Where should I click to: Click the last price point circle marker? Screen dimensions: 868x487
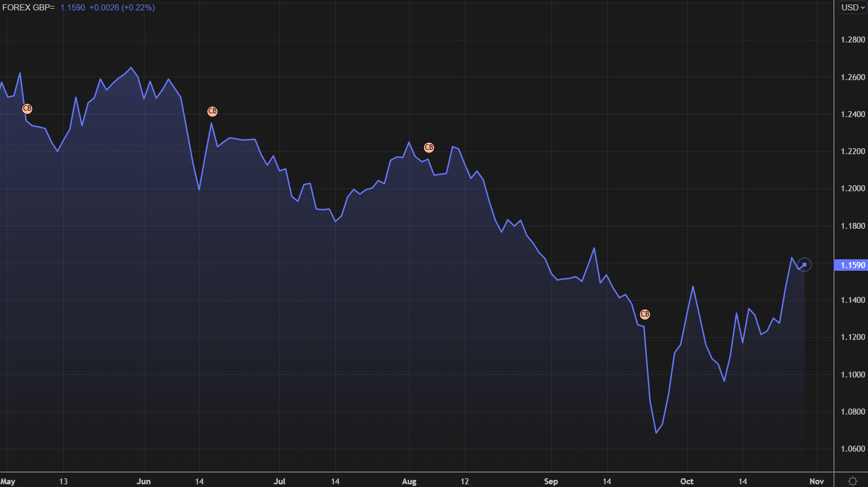(804, 265)
